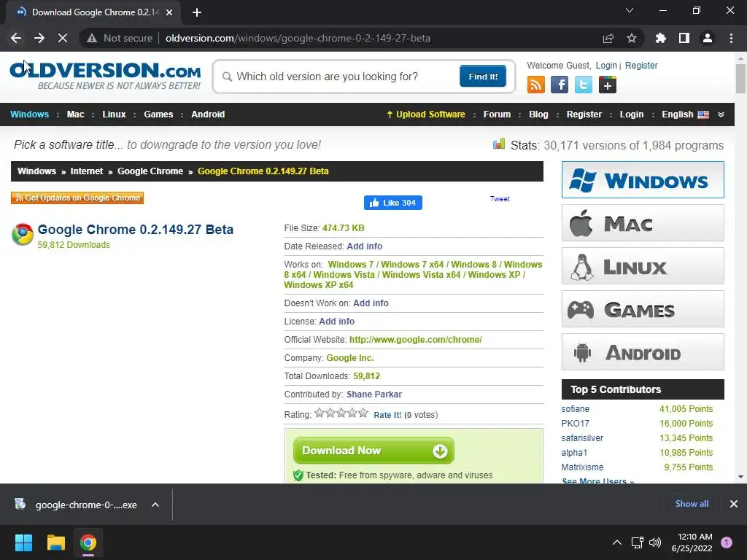Image resolution: width=747 pixels, height=560 pixels.
Task: Click Add info next to Date Released
Action: tap(365, 246)
